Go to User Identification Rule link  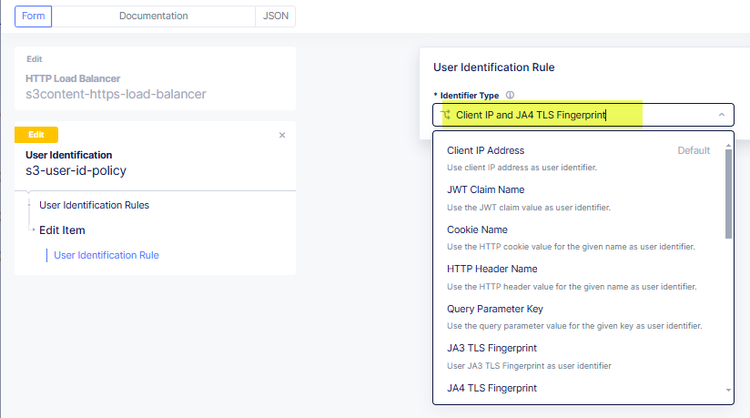(x=106, y=255)
